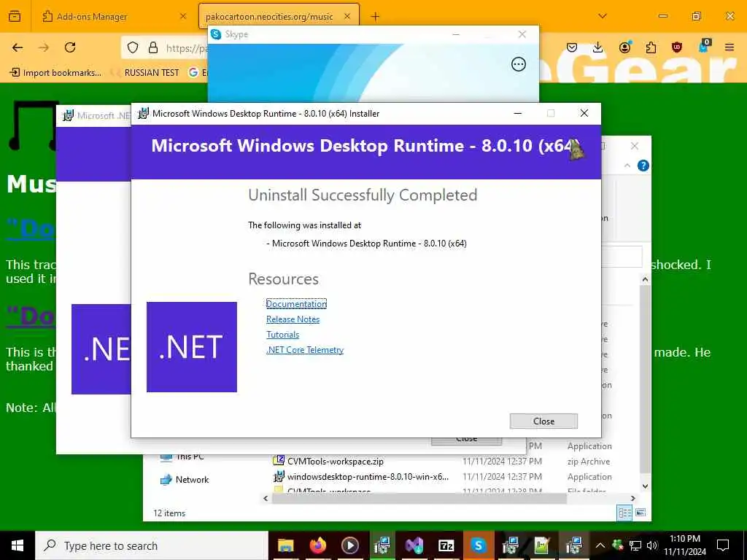This screenshot has width=747, height=560.
Task: Click the installer icon in the front title bar
Action: [x=143, y=113]
